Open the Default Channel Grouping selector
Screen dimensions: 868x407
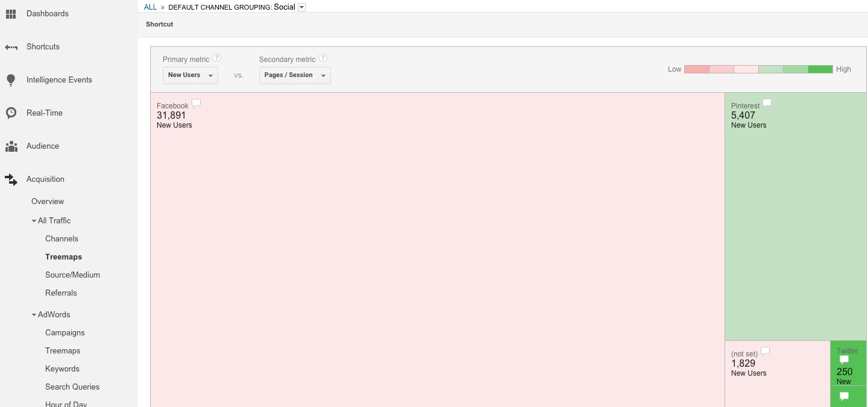click(301, 7)
